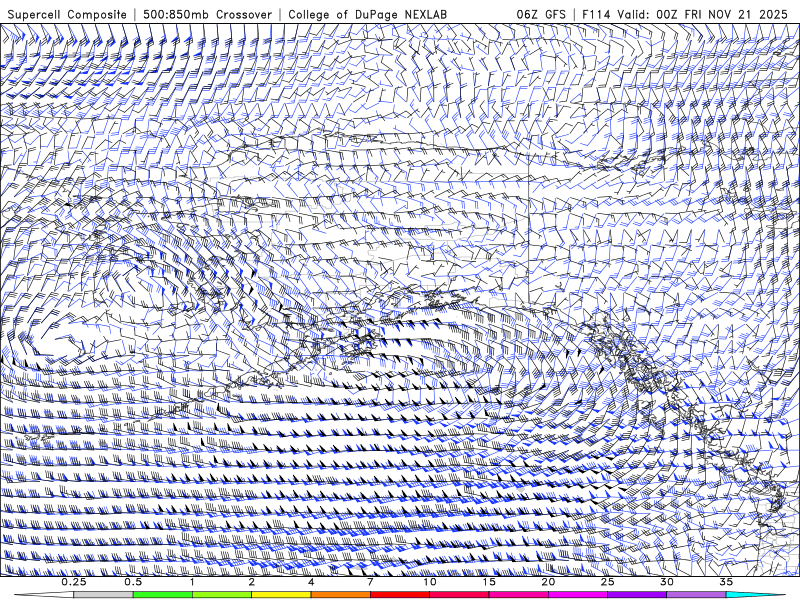The height and width of the screenshot is (600, 800).
Task: Select the 30 label on the legend
Action: (x=666, y=582)
